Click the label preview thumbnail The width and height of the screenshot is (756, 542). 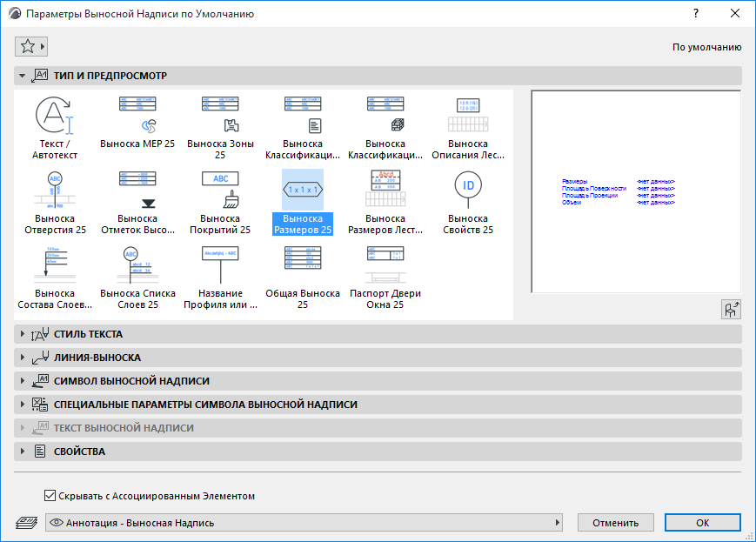coord(636,191)
